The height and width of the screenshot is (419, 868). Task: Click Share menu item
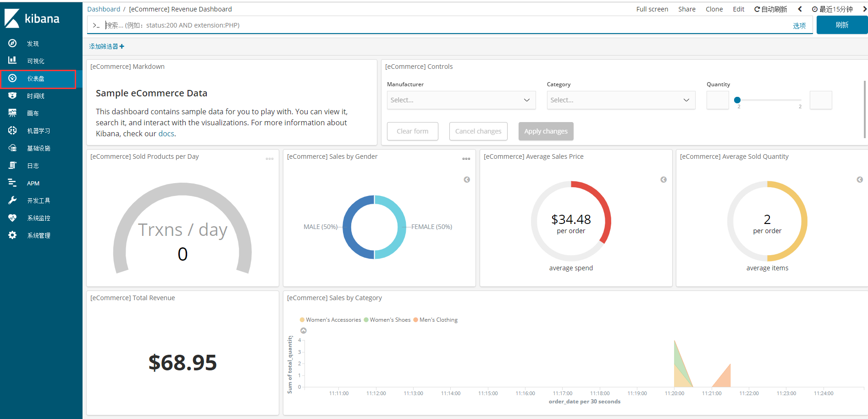(687, 9)
